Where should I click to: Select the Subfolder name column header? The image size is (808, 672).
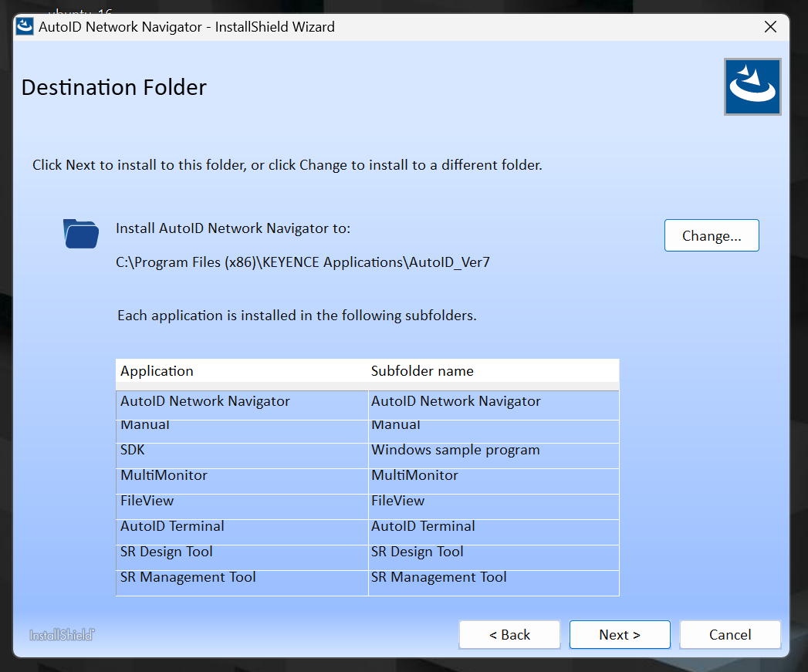coord(494,371)
